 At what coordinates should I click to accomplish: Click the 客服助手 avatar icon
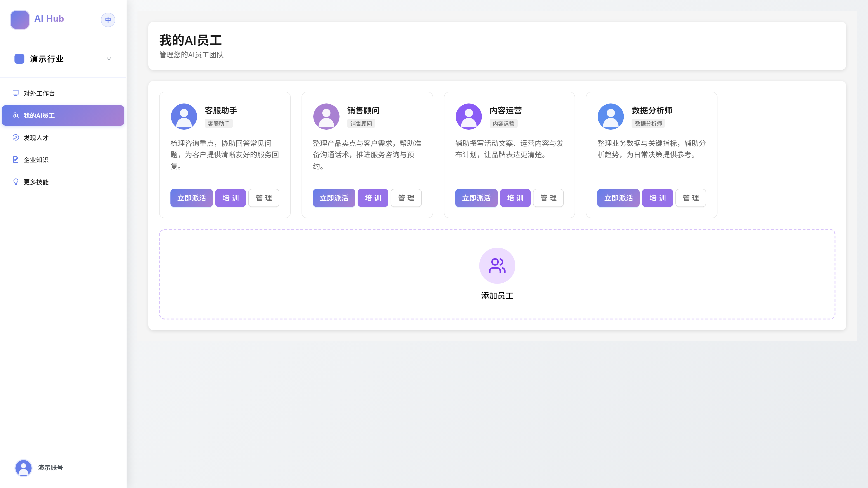(x=184, y=117)
